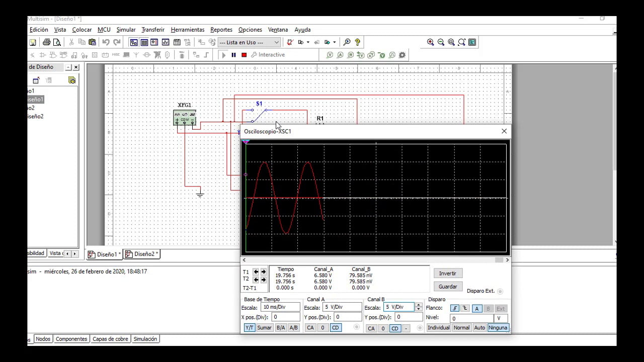Switch Base de Tiempo to Sumar mode
Image resolution: width=644 pixels, height=362 pixels.
264,327
